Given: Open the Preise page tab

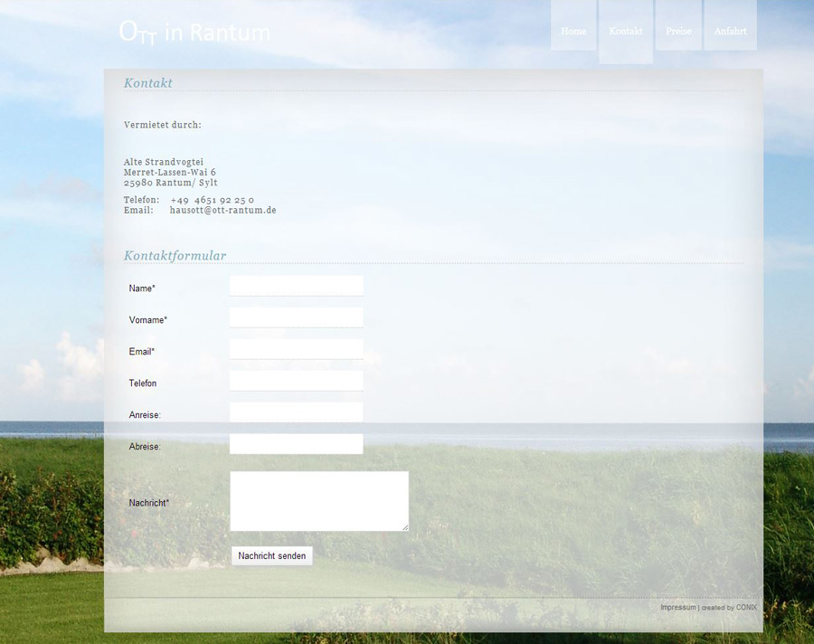Looking at the screenshot, I should (678, 32).
